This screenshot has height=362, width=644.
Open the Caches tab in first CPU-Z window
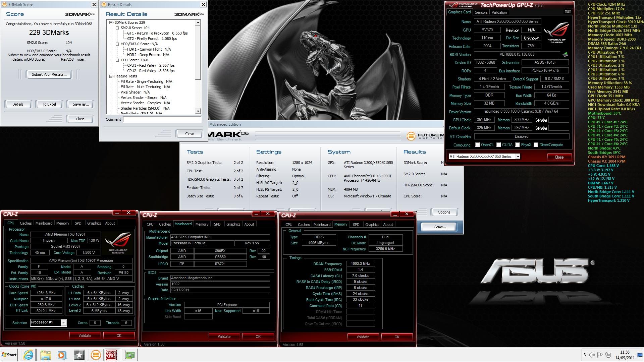[x=25, y=223]
